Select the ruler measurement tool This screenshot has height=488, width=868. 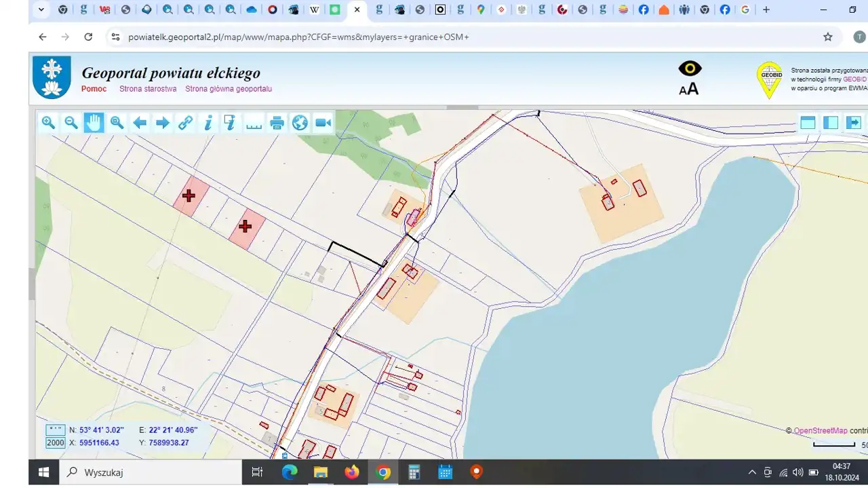(x=254, y=122)
